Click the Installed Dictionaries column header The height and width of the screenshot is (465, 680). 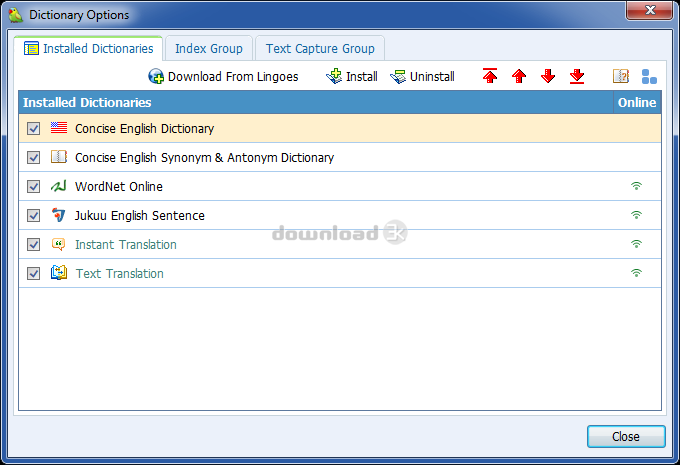coord(316,102)
